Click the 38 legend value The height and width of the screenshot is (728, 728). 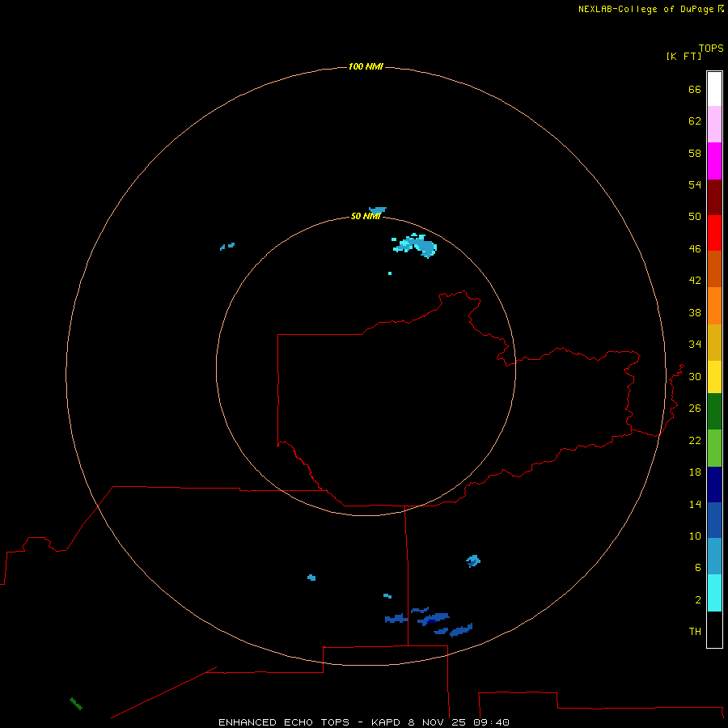click(695, 312)
